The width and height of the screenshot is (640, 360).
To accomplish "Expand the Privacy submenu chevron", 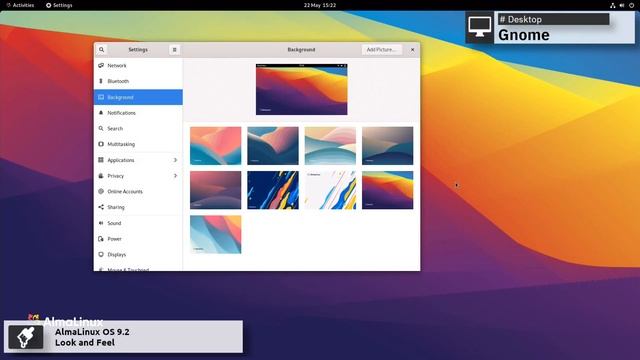I will (175, 176).
